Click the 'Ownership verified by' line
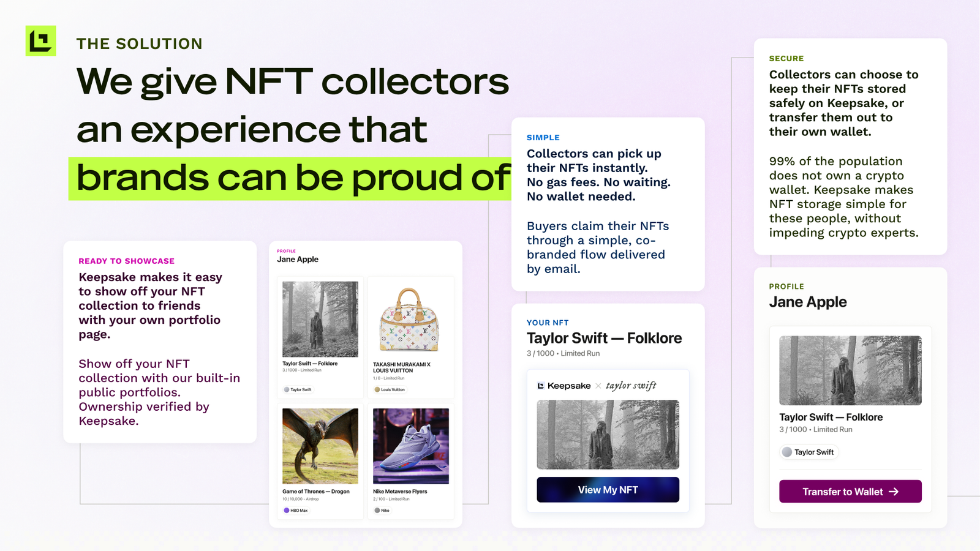The width and height of the screenshot is (980, 551). (x=144, y=407)
